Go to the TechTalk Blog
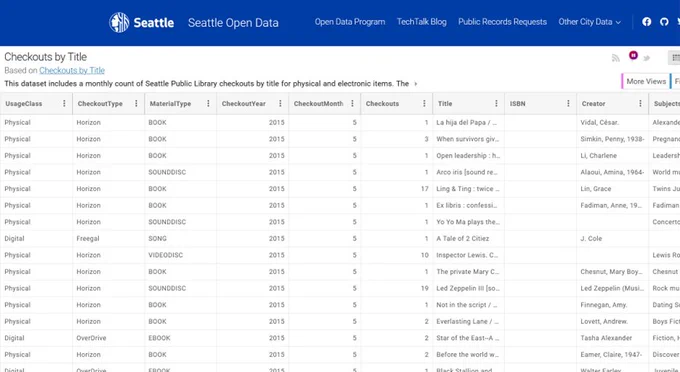 (422, 22)
